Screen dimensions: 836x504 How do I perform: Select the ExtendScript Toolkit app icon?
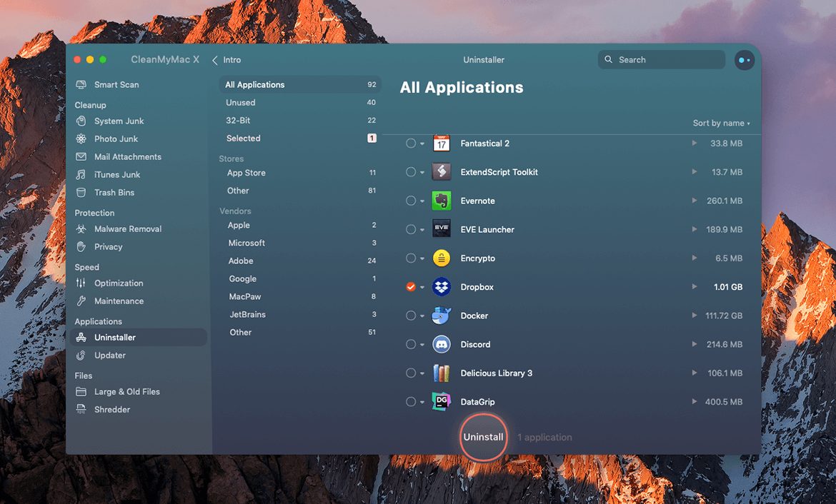coord(442,172)
